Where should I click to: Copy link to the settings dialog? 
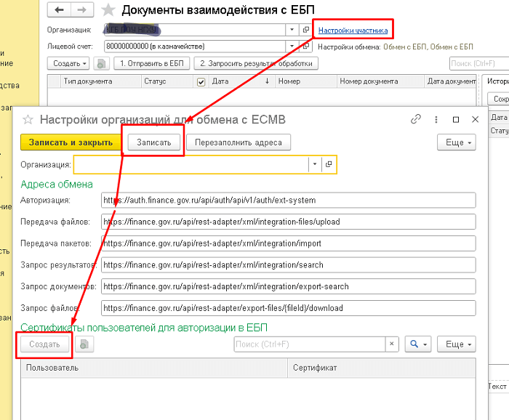pyautogui.click(x=416, y=119)
